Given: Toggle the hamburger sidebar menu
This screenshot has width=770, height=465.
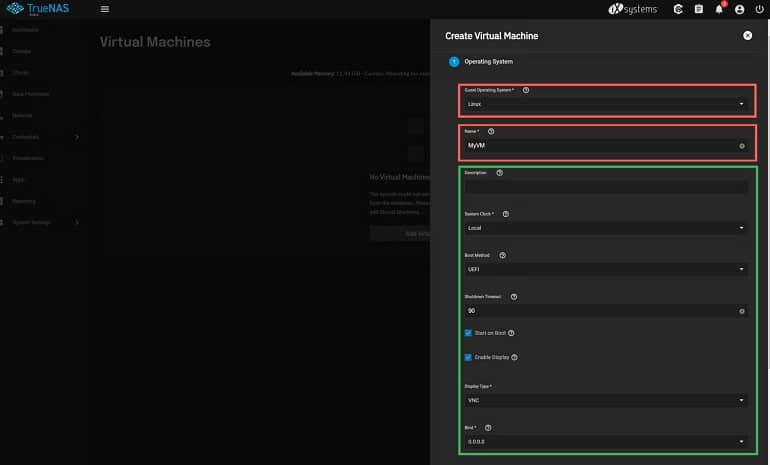Looking at the screenshot, I should (x=105, y=9).
